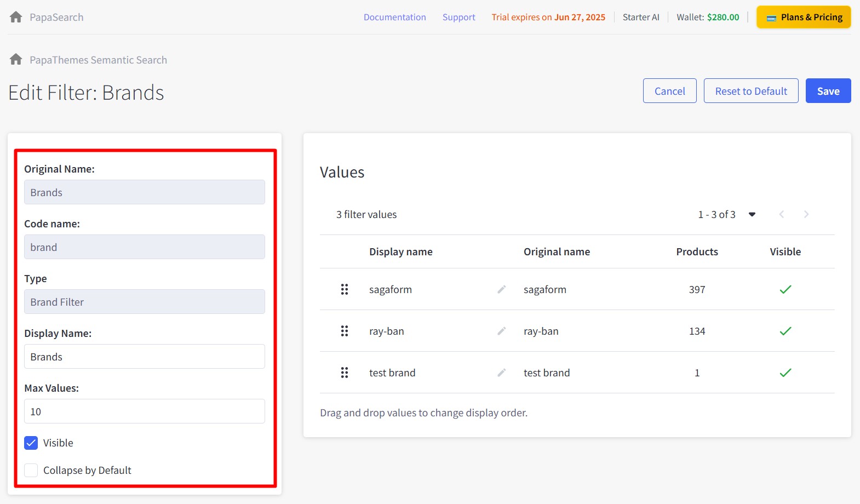Click sagaform display name cell
Viewport: 860px width, 504px height.
[391, 289]
